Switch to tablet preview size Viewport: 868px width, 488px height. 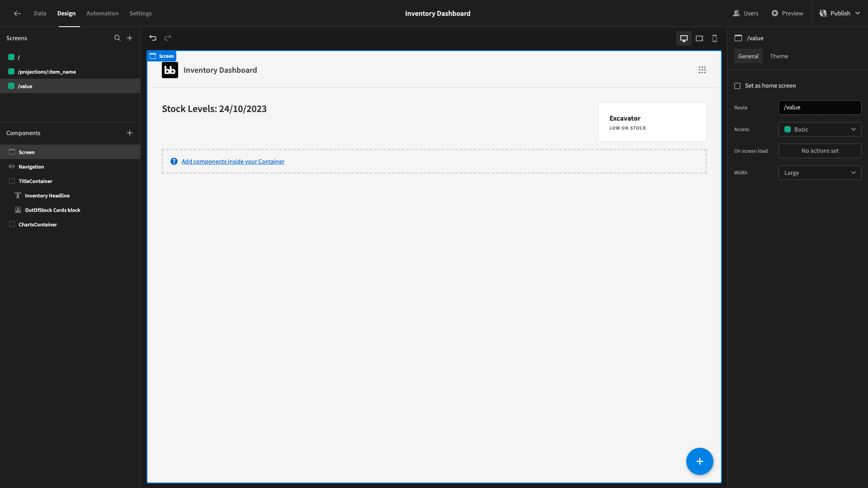pyautogui.click(x=699, y=38)
